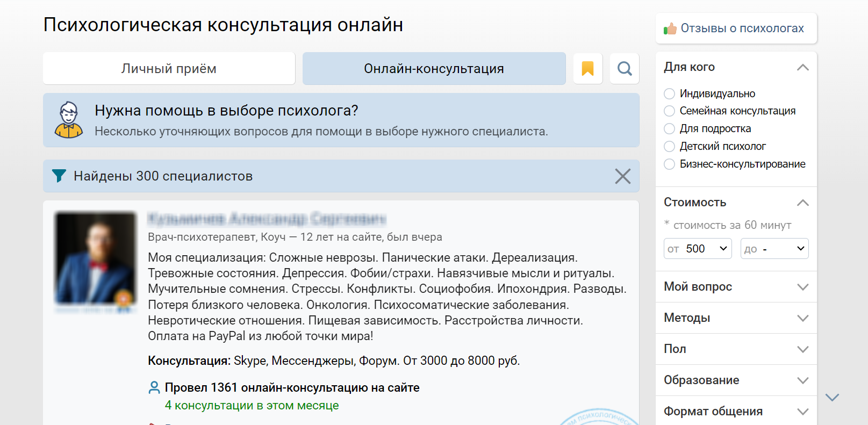Viewport: 868px width, 425px height.
Task: Click person icon beside Провел 1361 консультацию
Action: pos(154,387)
